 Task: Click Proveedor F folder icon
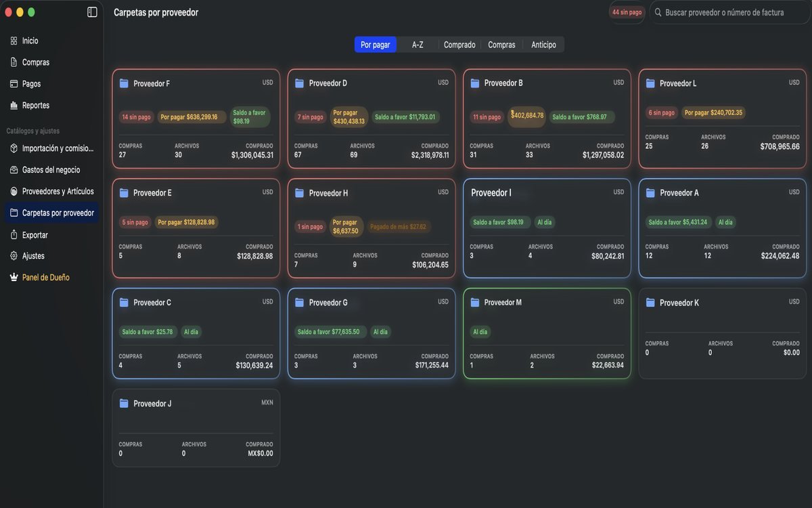click(124, 83)
